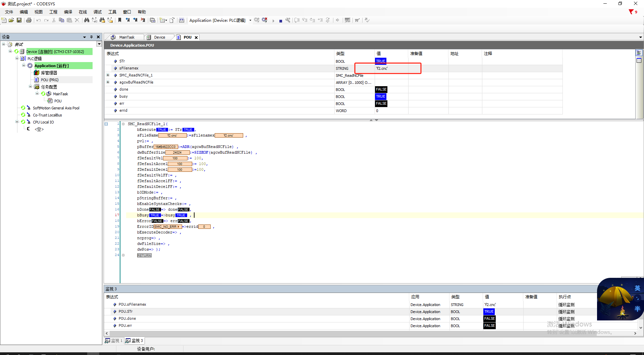Paste from clipboard toolbar icon
Screen dimensions: 644x355
pyautogui.click(x=69, y=20)
